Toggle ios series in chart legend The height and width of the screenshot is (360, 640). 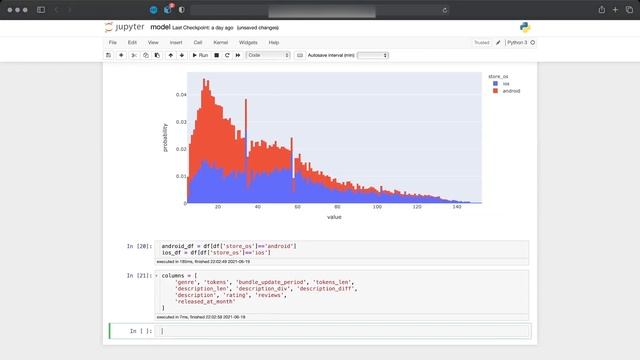tap(501, 84)
